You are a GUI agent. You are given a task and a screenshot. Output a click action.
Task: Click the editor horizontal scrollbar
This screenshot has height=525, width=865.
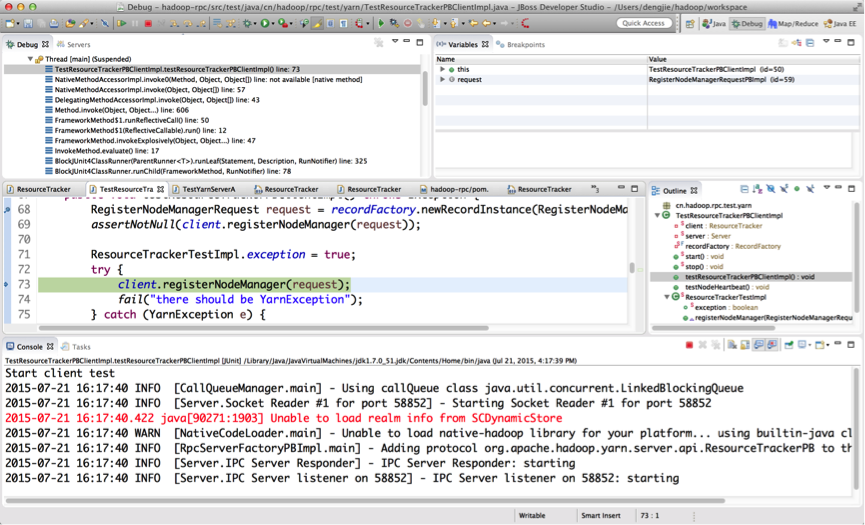(x=263, y=328)
